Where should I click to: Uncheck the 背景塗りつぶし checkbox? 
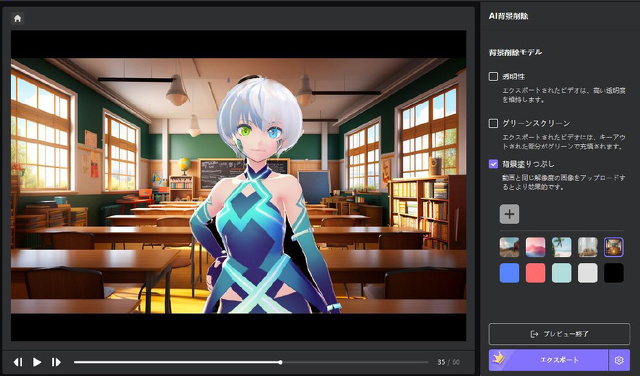pyautogui.click(x=493, y=164)
